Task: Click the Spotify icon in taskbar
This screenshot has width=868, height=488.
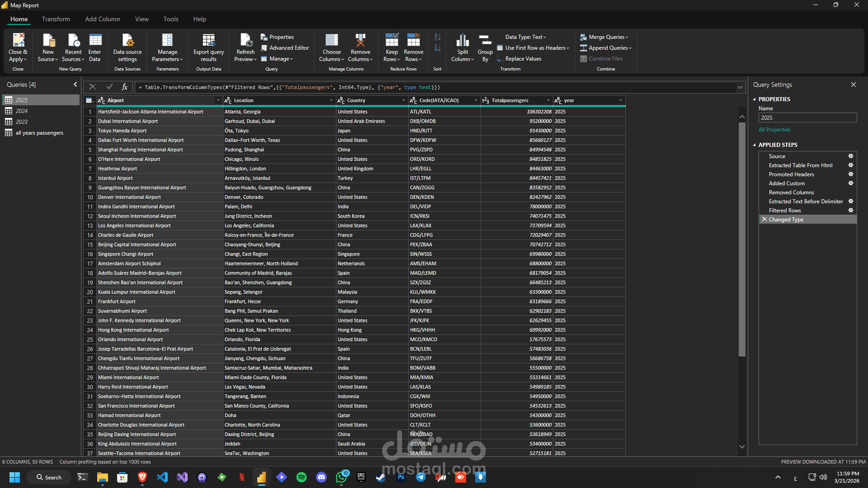Action: (302, 477)
